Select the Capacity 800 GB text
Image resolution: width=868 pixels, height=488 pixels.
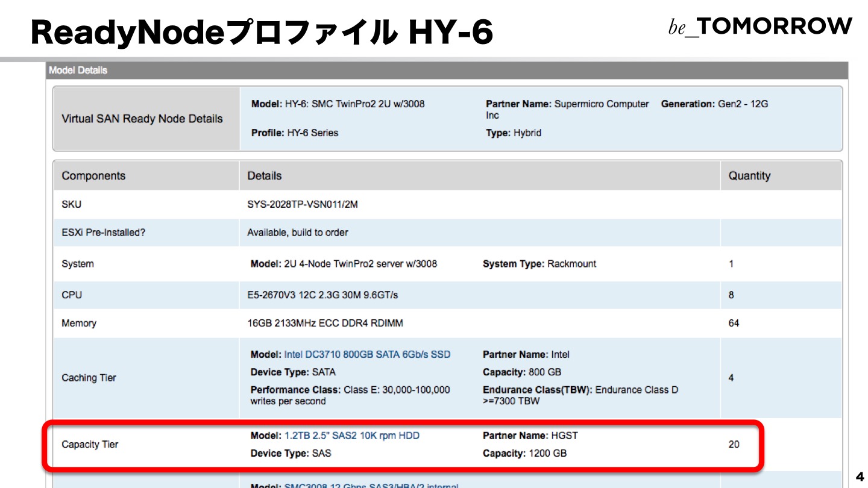click(522, 372)
